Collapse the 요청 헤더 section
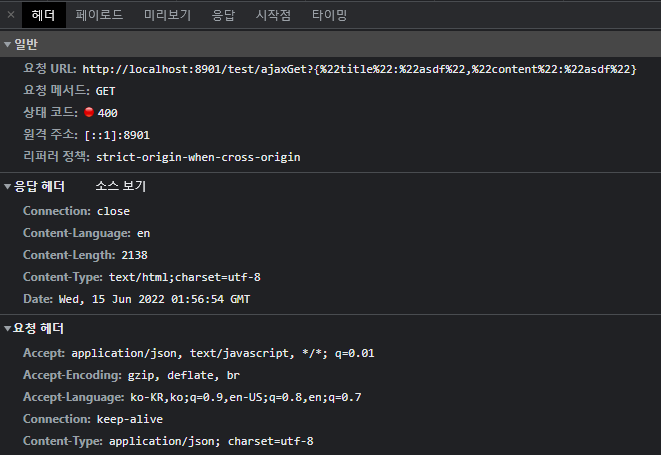Viewport: 661px width, 455px height. [x=7, y=328]
